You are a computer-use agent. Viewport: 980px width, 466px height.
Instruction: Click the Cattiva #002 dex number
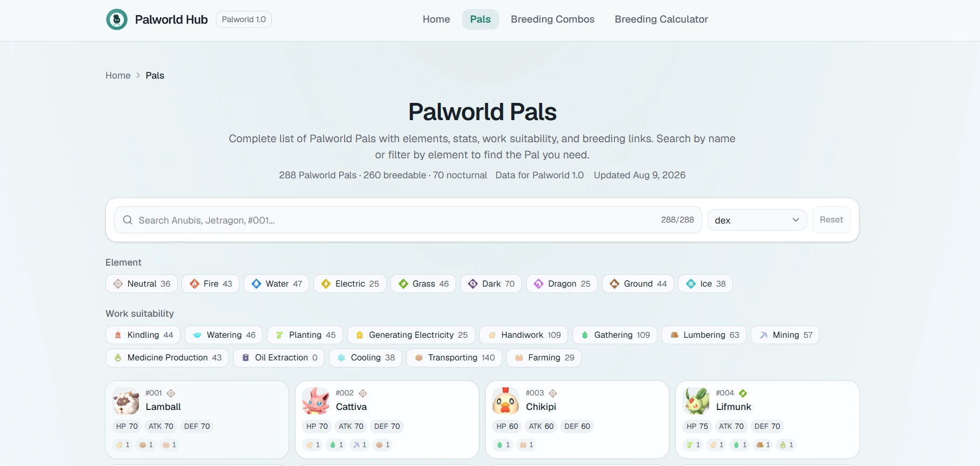point(345,393)
